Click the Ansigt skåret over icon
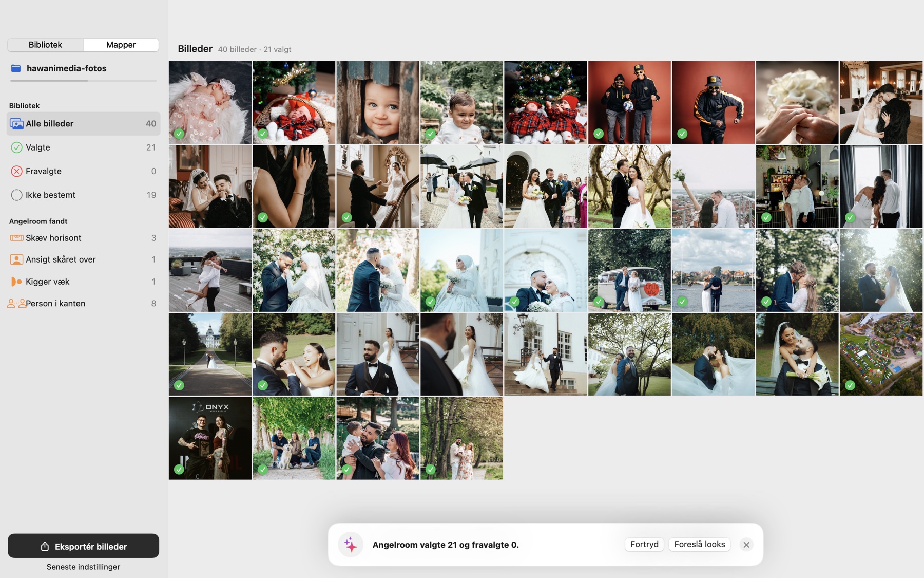 pos(16,259)
